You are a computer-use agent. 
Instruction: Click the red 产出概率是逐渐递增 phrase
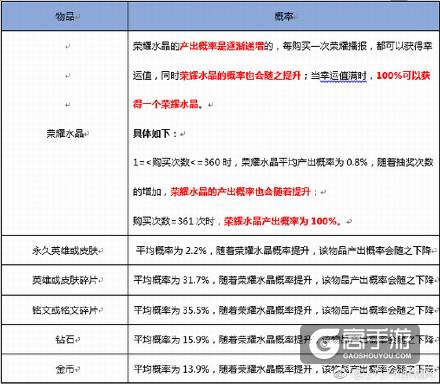(222, 46)
